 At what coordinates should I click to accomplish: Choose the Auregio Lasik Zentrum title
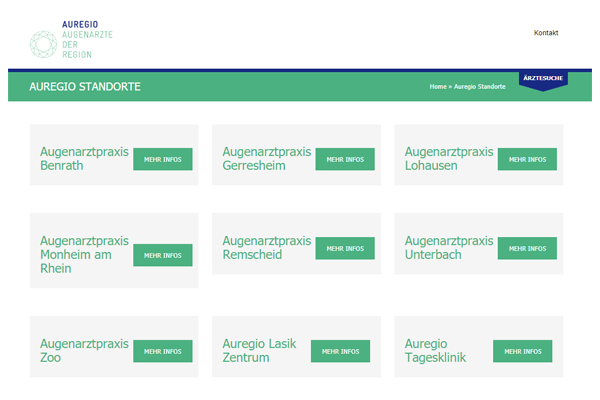coord(259,350)
